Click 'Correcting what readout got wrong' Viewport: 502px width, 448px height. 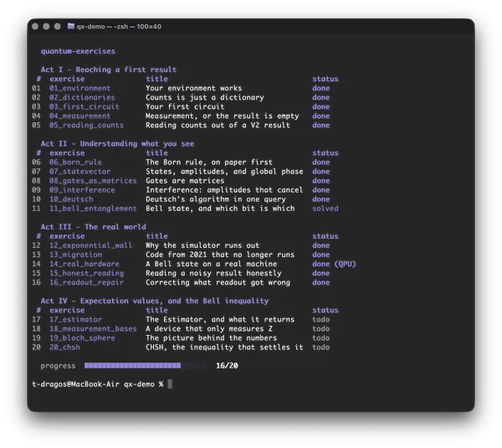(x=218, y=283)
